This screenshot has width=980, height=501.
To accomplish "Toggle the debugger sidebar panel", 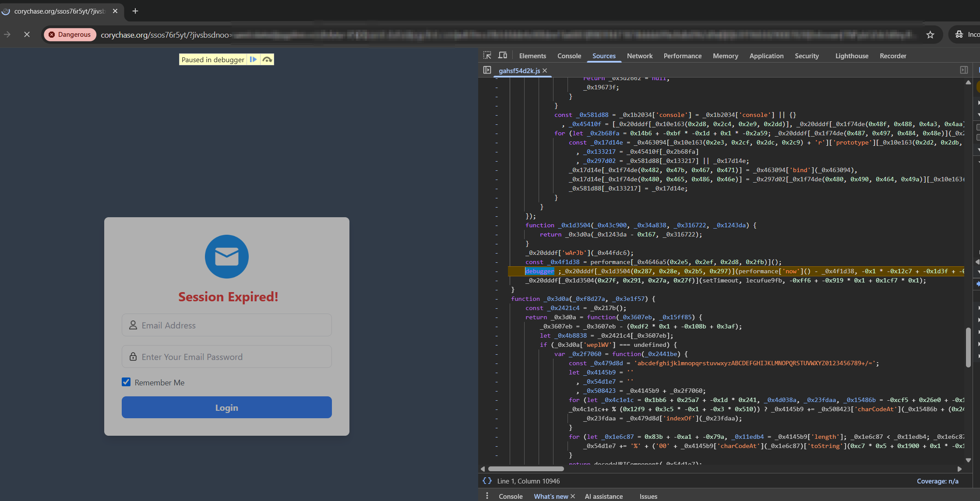I will tap(964, 70).
